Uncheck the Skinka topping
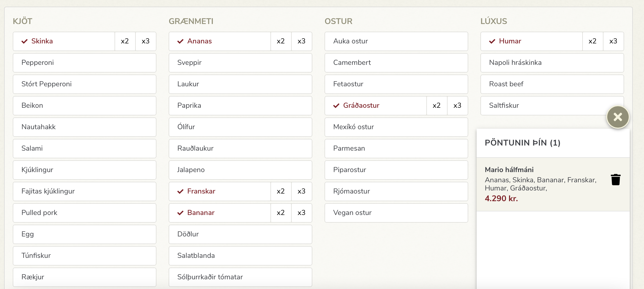This screenshot has width=644, height=289. point(64,41)
